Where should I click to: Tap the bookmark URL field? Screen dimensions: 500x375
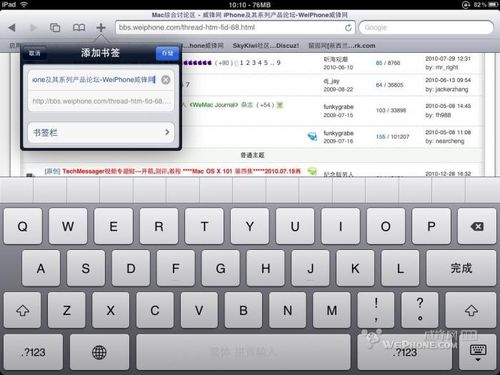[100, 101]
